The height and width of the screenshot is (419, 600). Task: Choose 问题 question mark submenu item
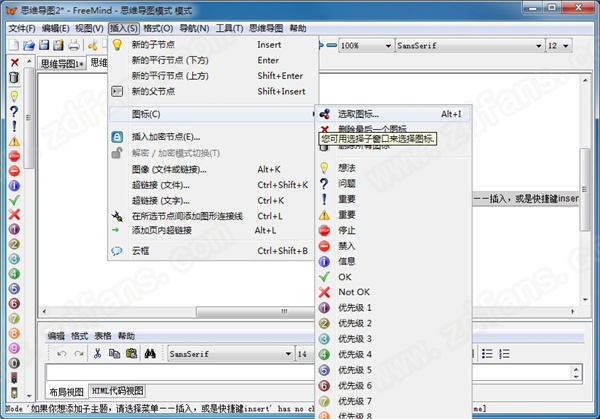click(393, 184)
